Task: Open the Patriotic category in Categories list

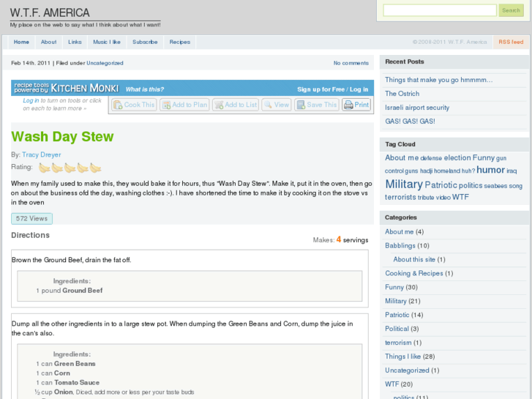Action: point(397,315)
